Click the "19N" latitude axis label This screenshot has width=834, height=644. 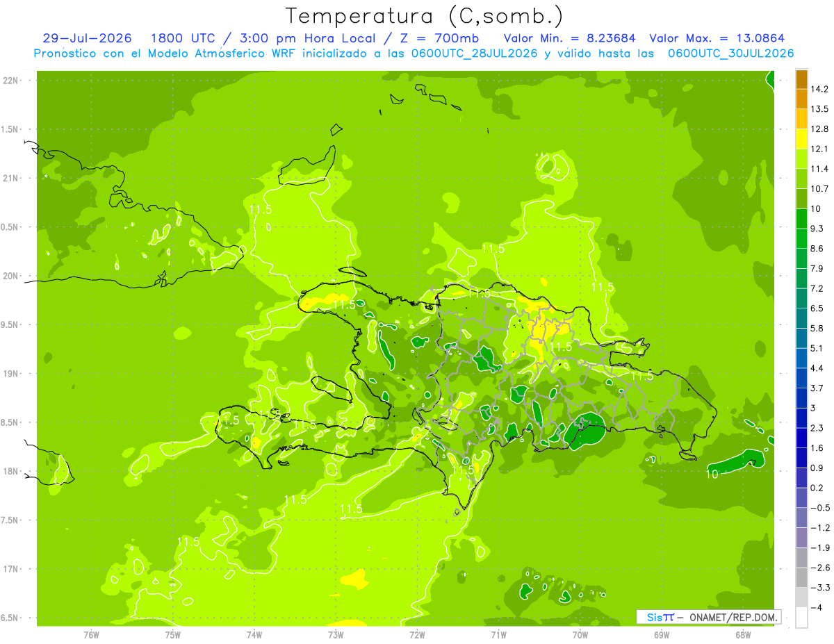coord(11,373)
